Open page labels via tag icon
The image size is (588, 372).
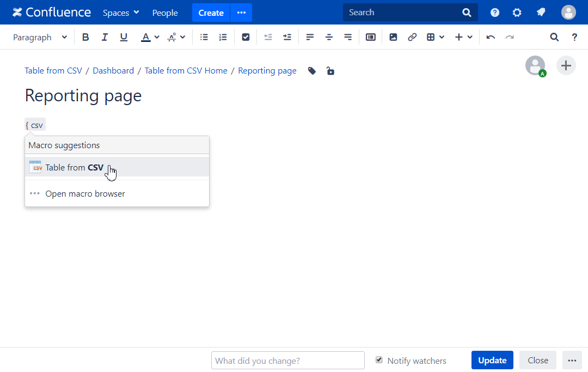[312, 71]
